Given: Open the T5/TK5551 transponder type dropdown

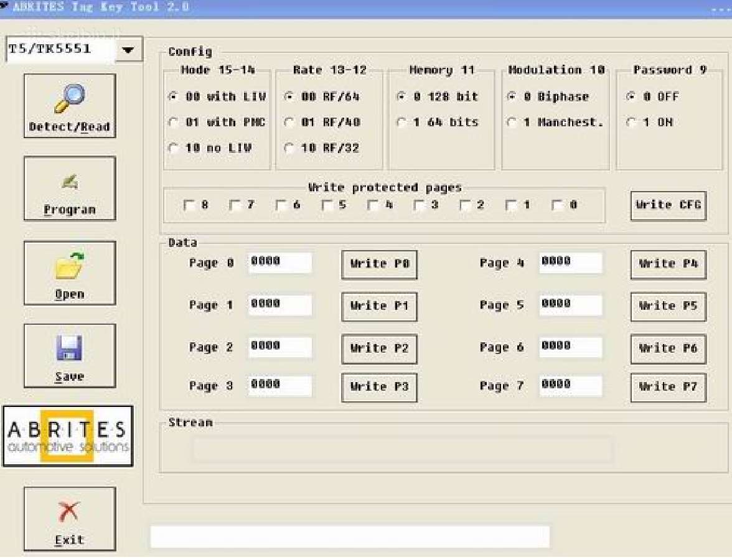Looking at the screenshot, I should tap(128, 50).
